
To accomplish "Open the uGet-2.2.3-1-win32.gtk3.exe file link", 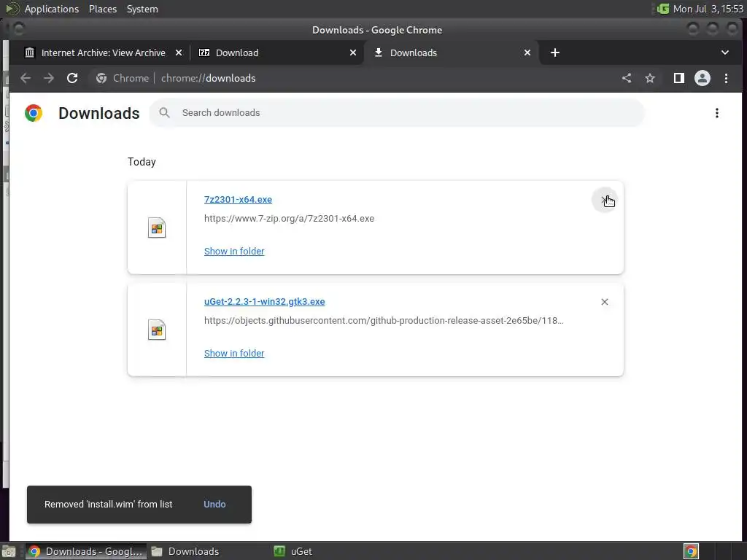I will (x=264, y=301).
